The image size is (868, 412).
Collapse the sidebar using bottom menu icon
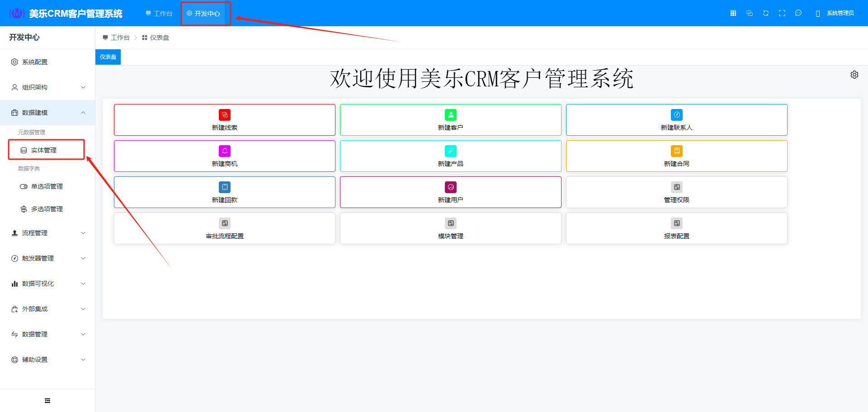click(x=47, y=401)
